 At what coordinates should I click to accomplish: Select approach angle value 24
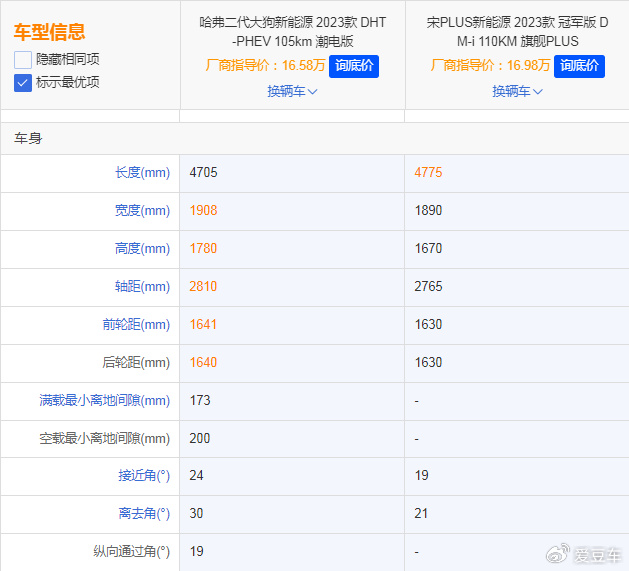tap(197, 476)
